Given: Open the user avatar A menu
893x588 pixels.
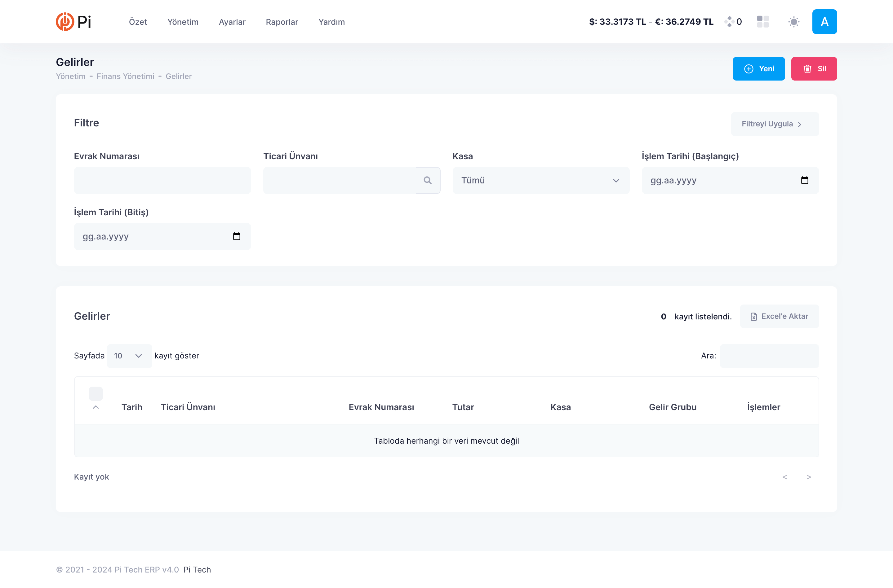Looking at the screenshot, I should (x=824, y=22).
